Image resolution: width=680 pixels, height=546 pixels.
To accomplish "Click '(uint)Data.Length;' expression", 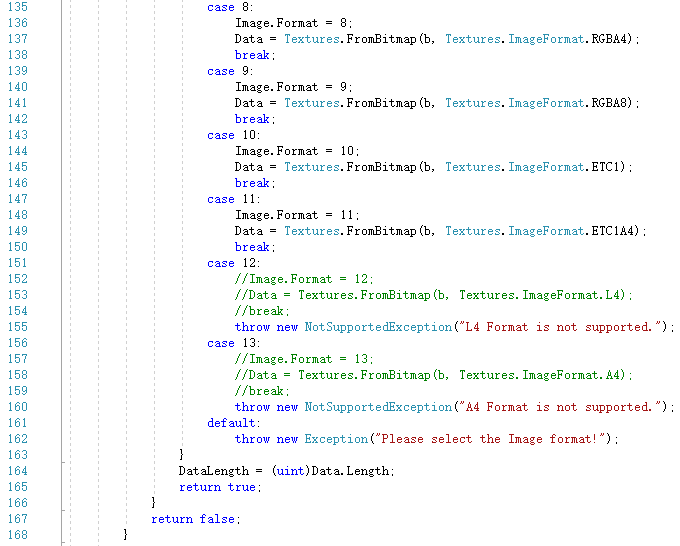I will click(x=333, y=471).
